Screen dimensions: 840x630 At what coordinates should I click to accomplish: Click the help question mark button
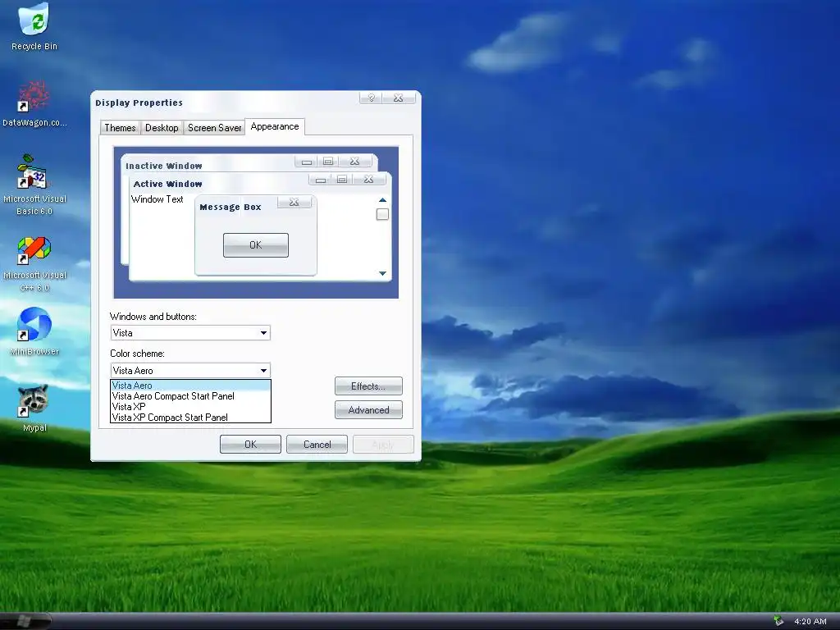(x=371, y=98)
